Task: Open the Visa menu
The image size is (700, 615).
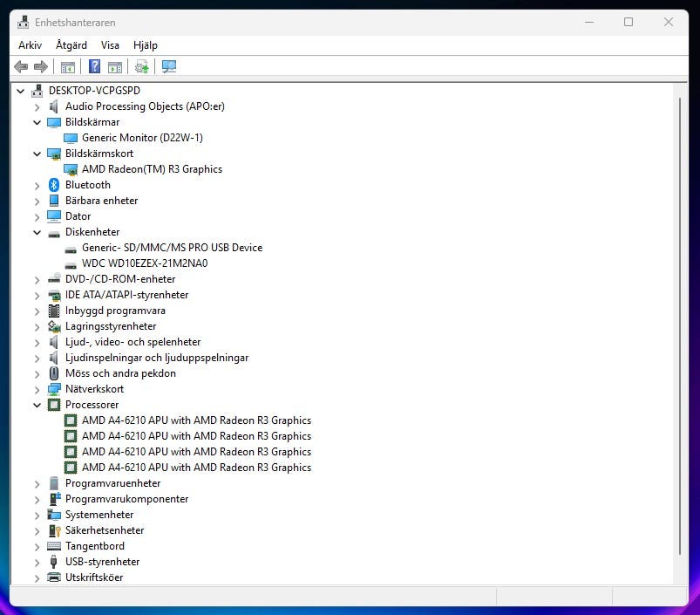Action: (110, 44)
